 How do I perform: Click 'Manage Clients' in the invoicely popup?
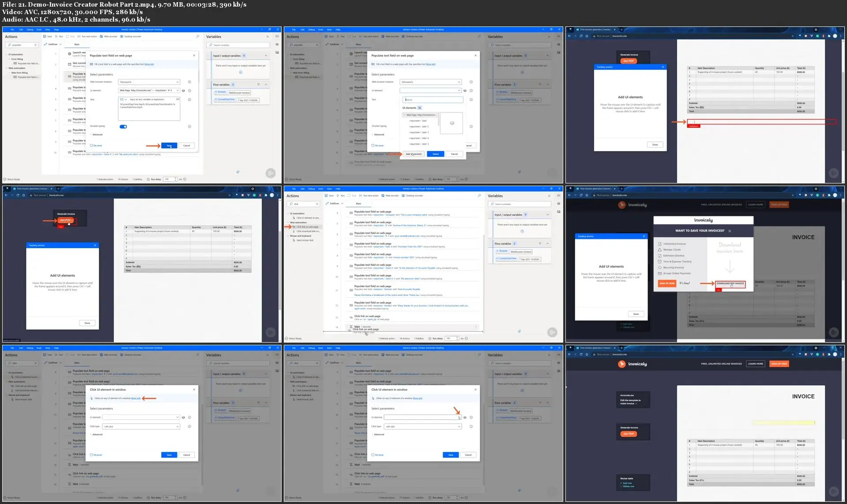(672, 250)
